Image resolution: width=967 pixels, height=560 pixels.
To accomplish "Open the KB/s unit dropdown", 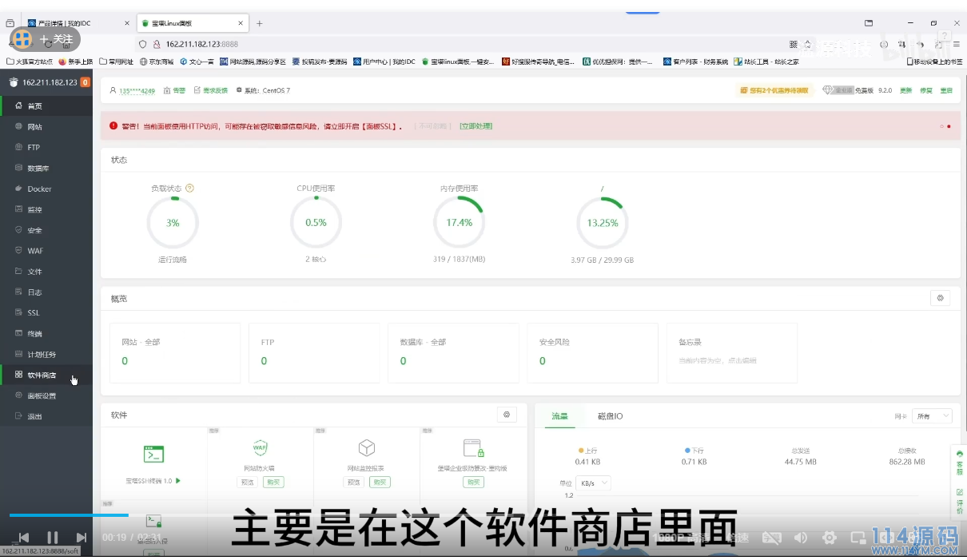I will point(594,483).
